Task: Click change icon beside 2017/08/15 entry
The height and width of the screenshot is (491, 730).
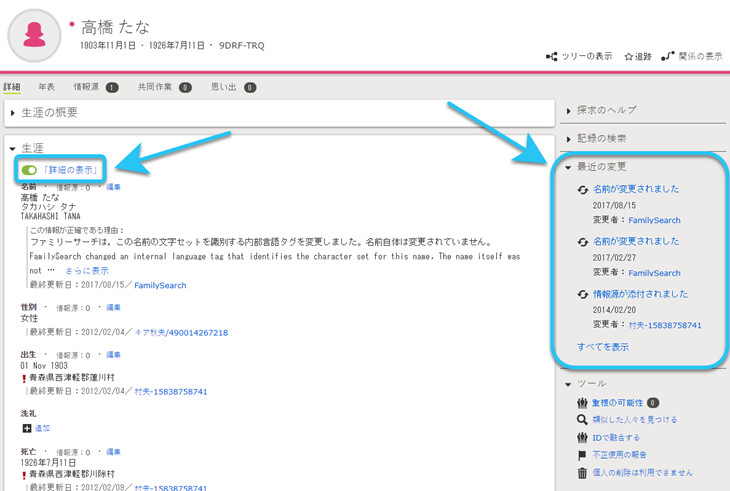Action: [582, 190]
